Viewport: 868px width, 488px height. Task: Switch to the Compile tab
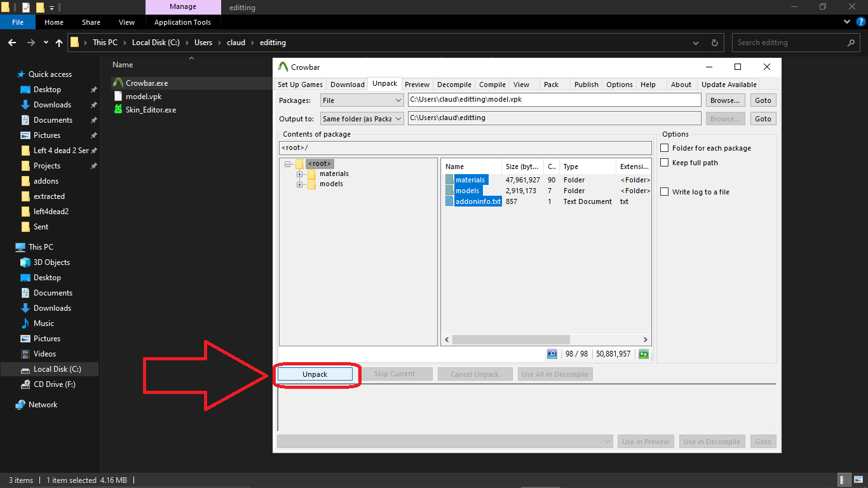click(x=492, y=85)
